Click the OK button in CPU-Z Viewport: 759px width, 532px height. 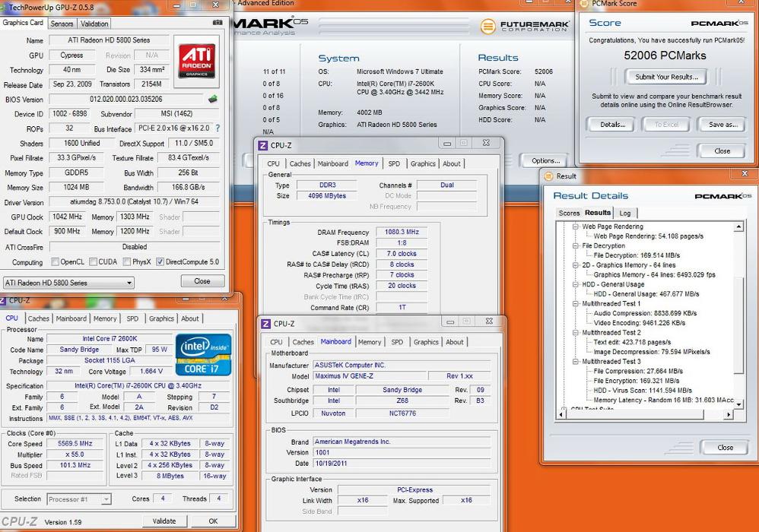[213, 521]
